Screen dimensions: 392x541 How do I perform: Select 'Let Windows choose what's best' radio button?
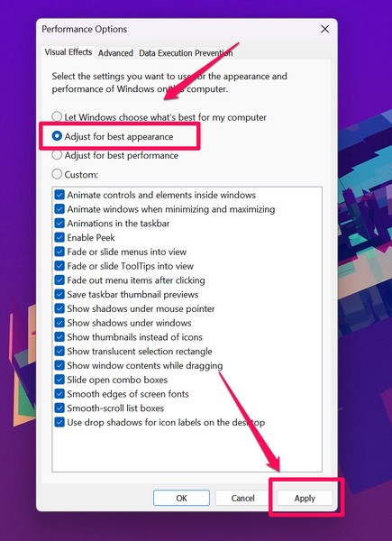57,117
